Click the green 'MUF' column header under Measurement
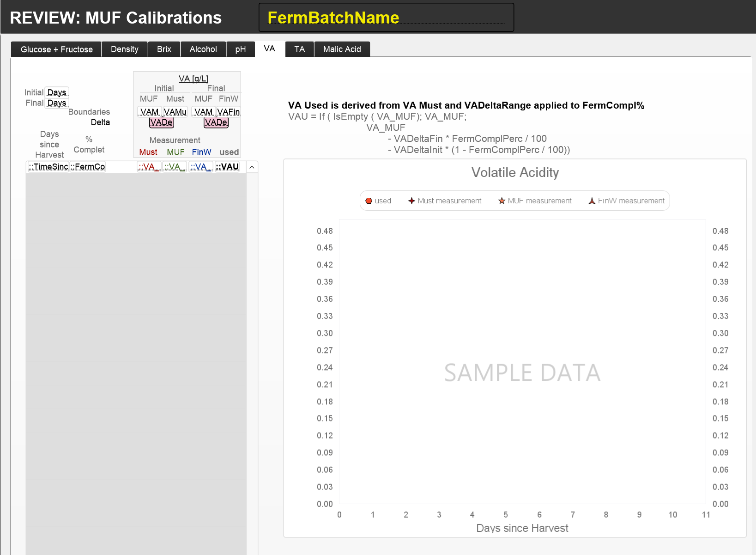Image resolution: width=756 pixels, height=555 pixels. [175, 152]
